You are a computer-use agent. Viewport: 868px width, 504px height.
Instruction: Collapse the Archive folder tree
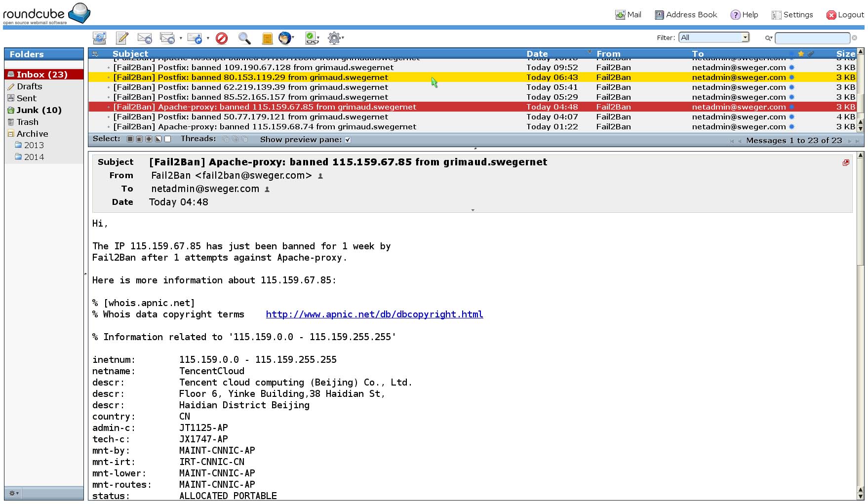(x=10, y=134)
